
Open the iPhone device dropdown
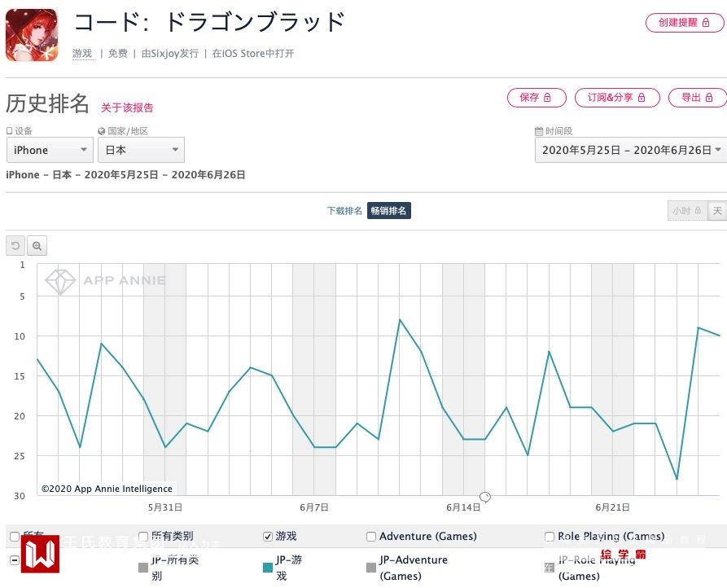coord(50,150)
